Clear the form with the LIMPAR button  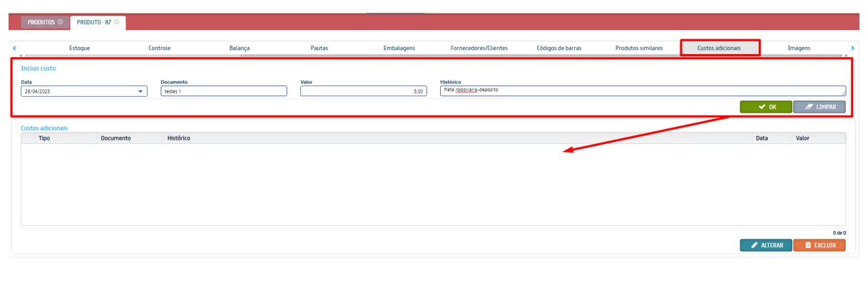pos(820,107)
